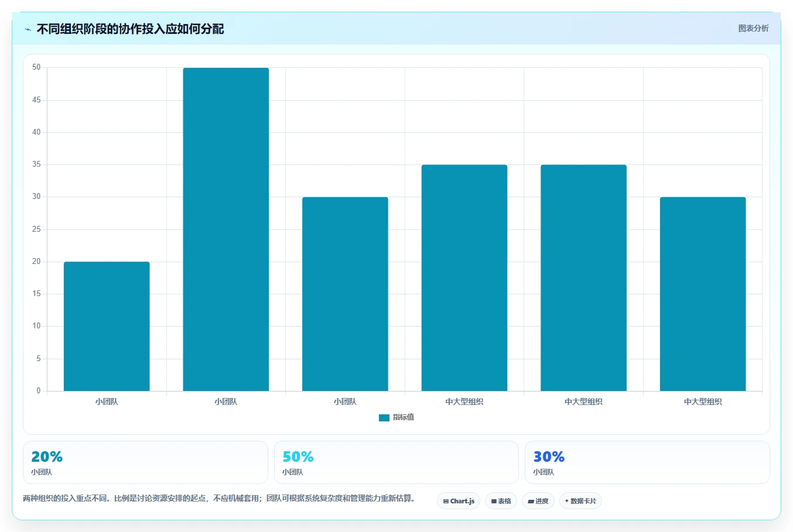
Task: Select the Chart.js tag chip
Action: tap(459, 501)
